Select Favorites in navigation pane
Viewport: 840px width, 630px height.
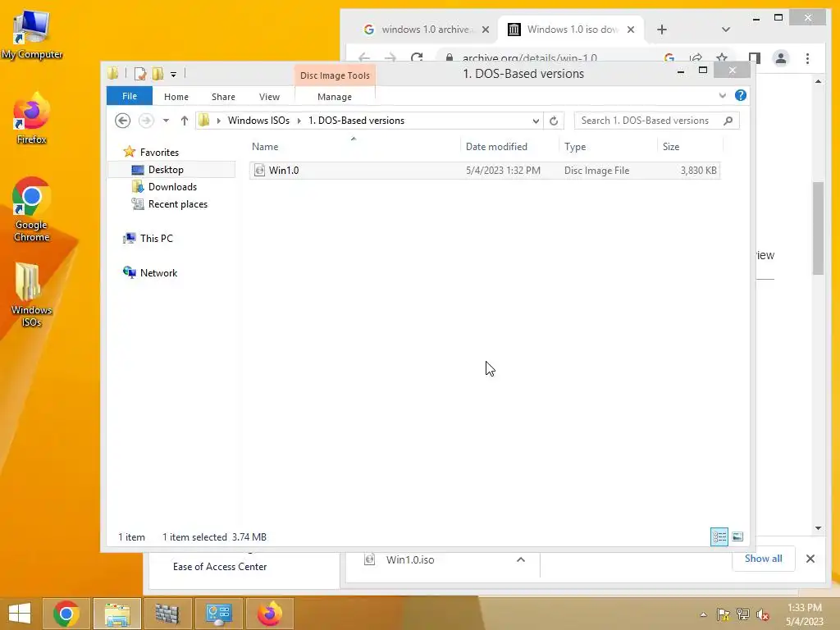159,152
